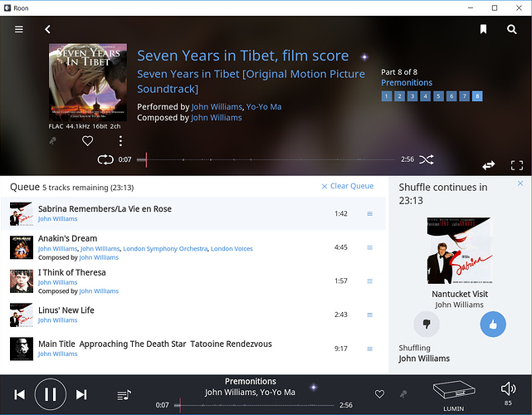Open the hamburger navigation menu

click(19, 29)
